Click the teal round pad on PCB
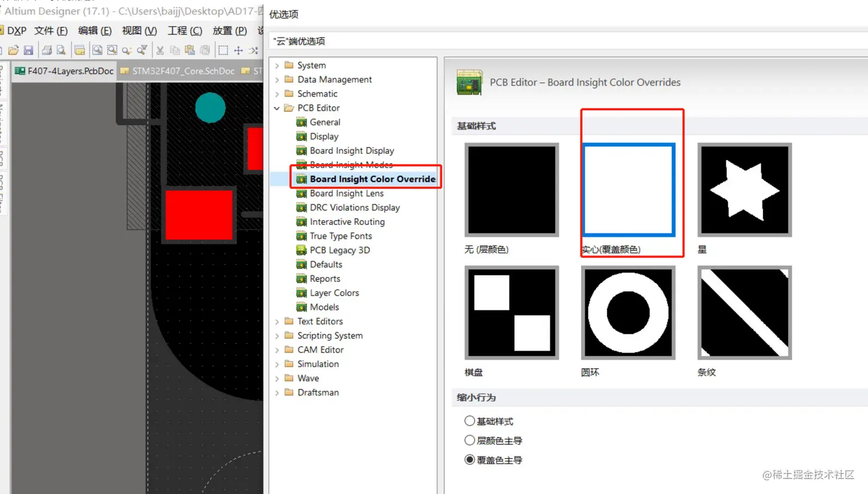868x494 pixels. [x=210, y=107]
